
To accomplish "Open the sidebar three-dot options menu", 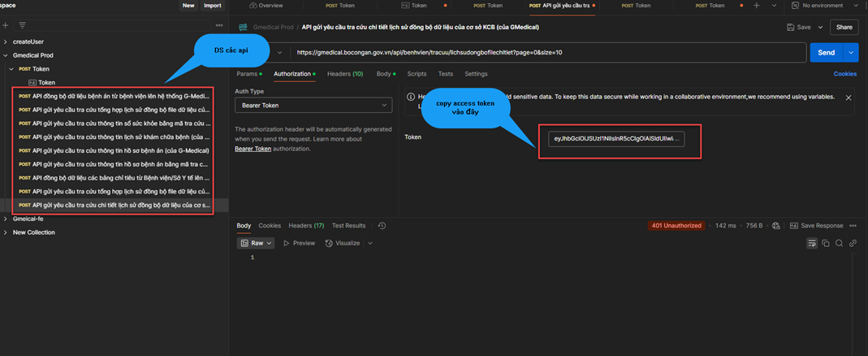I will [x=219, y=25].
